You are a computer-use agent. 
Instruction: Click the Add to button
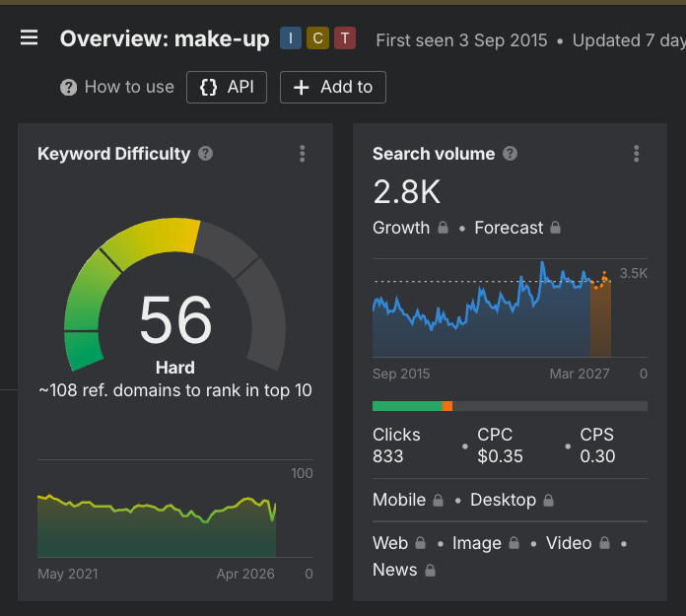333,87
